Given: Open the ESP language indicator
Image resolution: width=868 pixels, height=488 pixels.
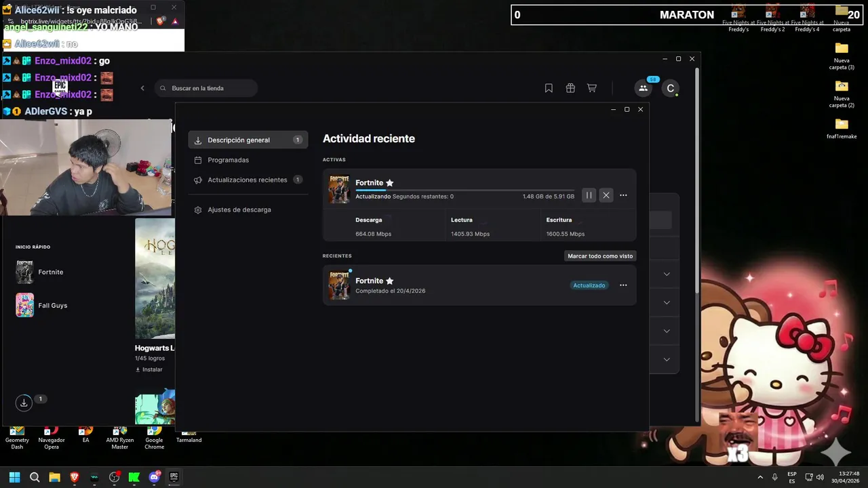Looking at the screenshot, I should click(792, 477).
